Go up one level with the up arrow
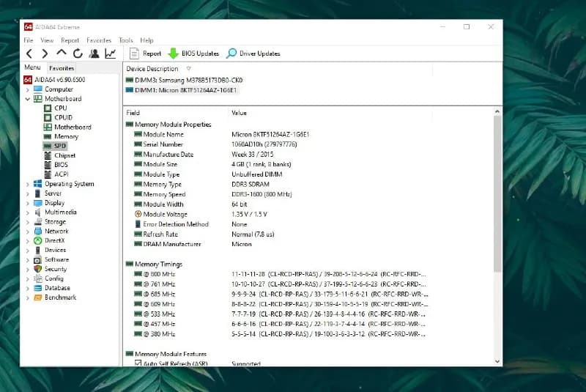Screen dimensions: 586x392 (62, 53)
